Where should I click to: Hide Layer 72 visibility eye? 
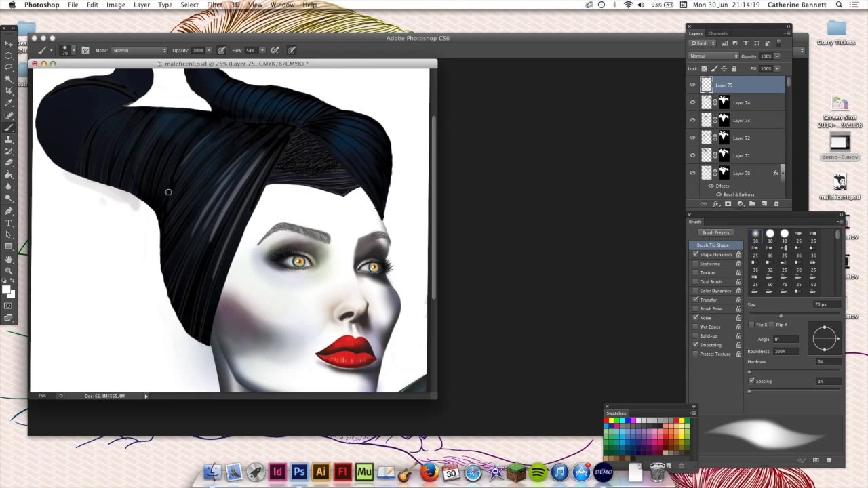[x=692, y=138]
